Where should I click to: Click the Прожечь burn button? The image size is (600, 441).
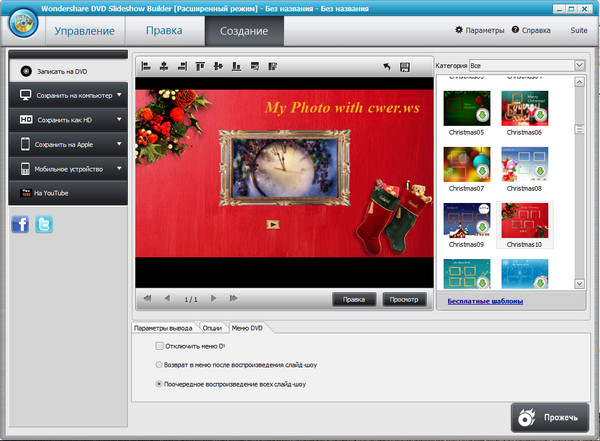pos(549,418)
